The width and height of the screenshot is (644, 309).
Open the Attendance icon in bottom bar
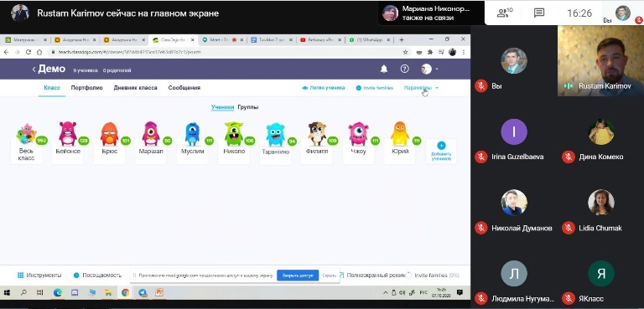[76, 275]
